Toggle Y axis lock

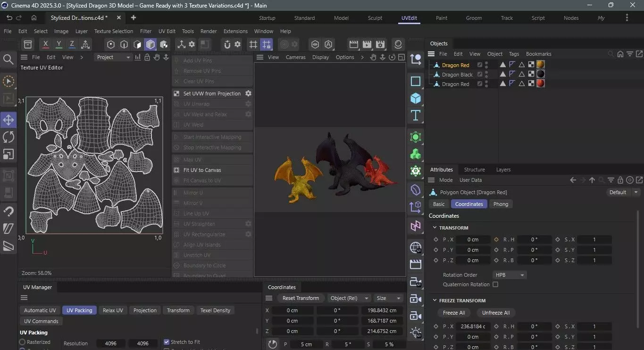pyautogui.click(x=59, y=44)
